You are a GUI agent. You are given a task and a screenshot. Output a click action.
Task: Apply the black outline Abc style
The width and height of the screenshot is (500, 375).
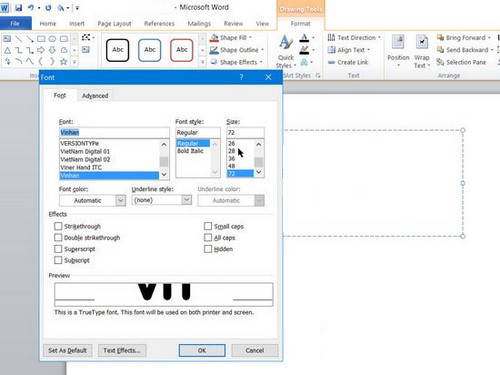(x=117, y=50)
